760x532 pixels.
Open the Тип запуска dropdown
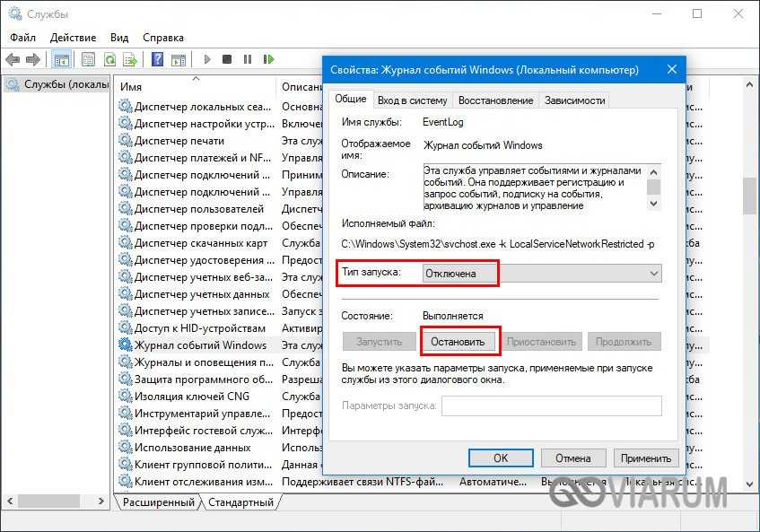point(541,274)
